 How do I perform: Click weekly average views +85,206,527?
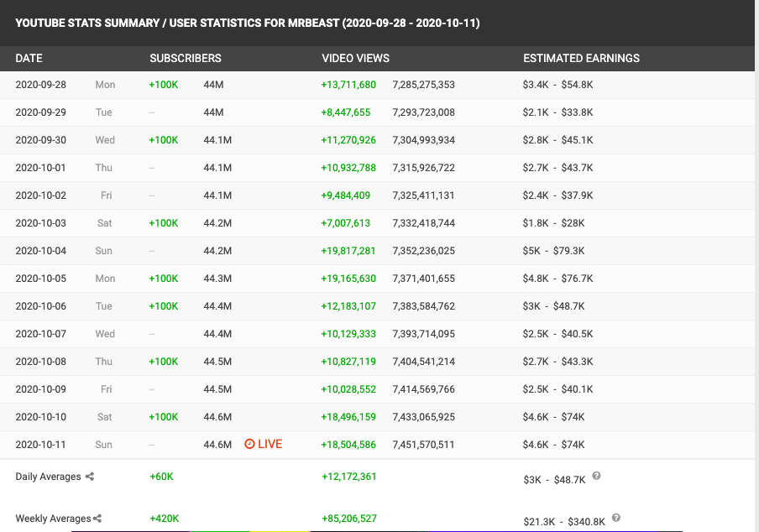pos(349,519)
